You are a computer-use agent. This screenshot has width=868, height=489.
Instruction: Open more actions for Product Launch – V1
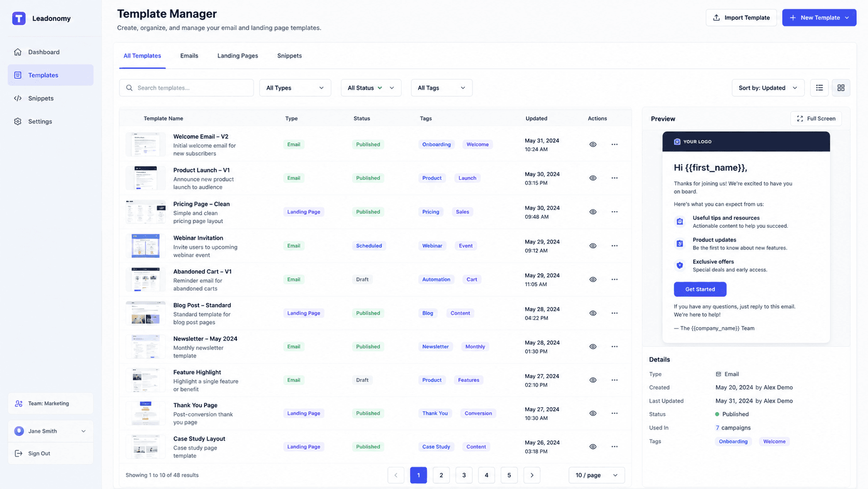click(x=615, y=178)
